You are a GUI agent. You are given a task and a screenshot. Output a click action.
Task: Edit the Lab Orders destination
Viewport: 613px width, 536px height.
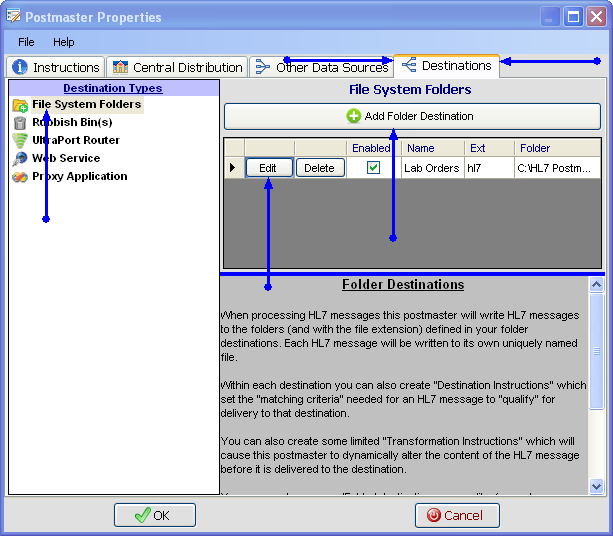[x=268, y=168]
